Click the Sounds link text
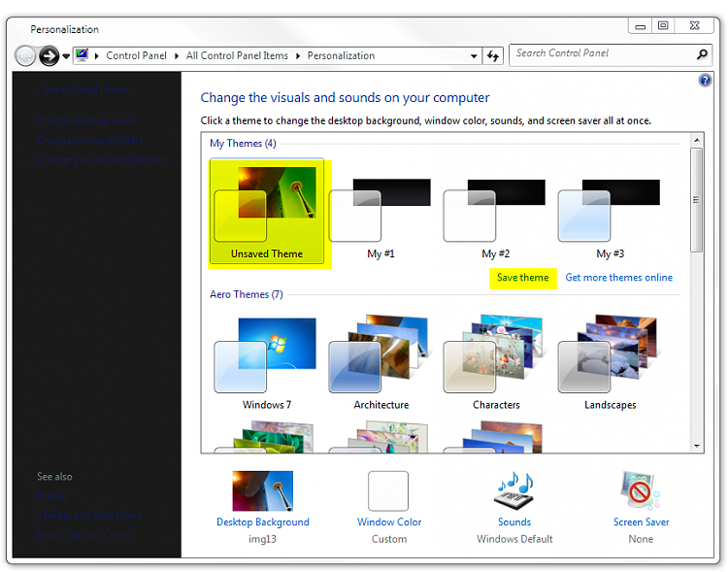 [x=514, y=522]
